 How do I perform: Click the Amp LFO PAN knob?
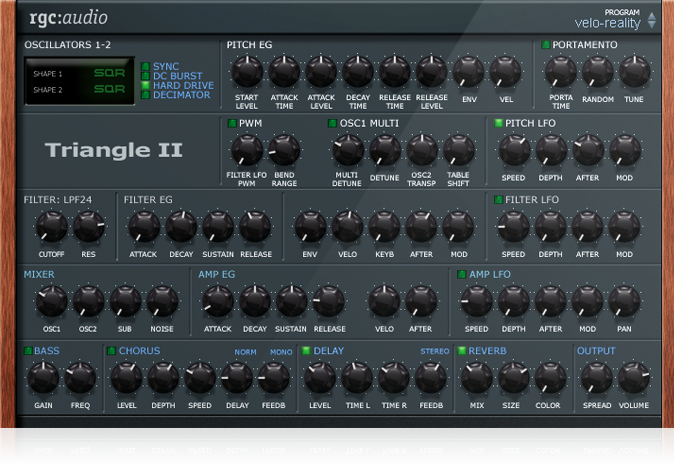pyautogui.click(x=624, y=301)
